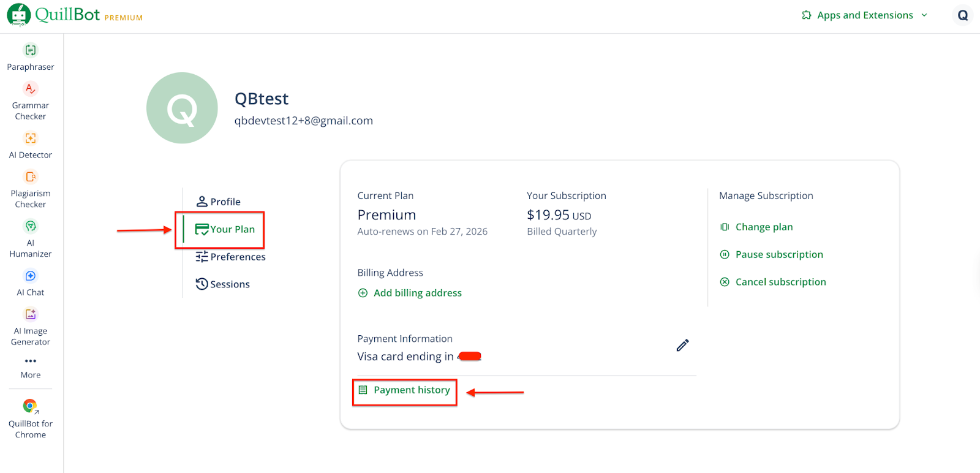Select the AI Humanizer tool
This screenshot has height=473, width=980.
[x=31, y=239]
